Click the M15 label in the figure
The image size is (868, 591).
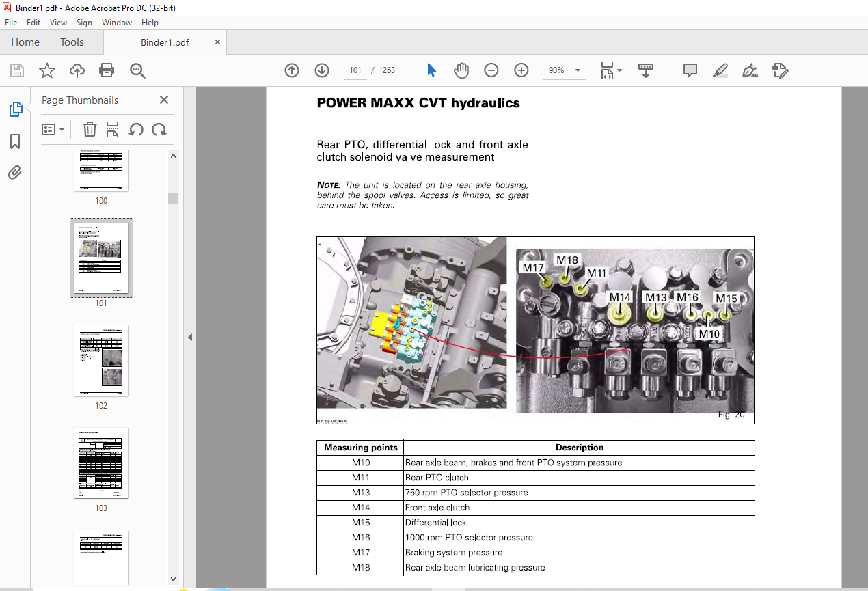727,299
